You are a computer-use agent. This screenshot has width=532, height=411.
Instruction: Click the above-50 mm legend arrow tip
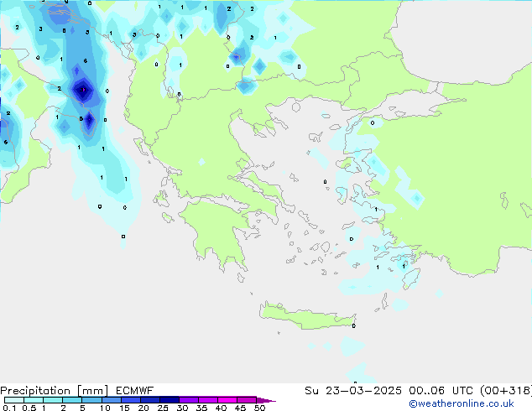pyautogui.click(x=266, y=400)
